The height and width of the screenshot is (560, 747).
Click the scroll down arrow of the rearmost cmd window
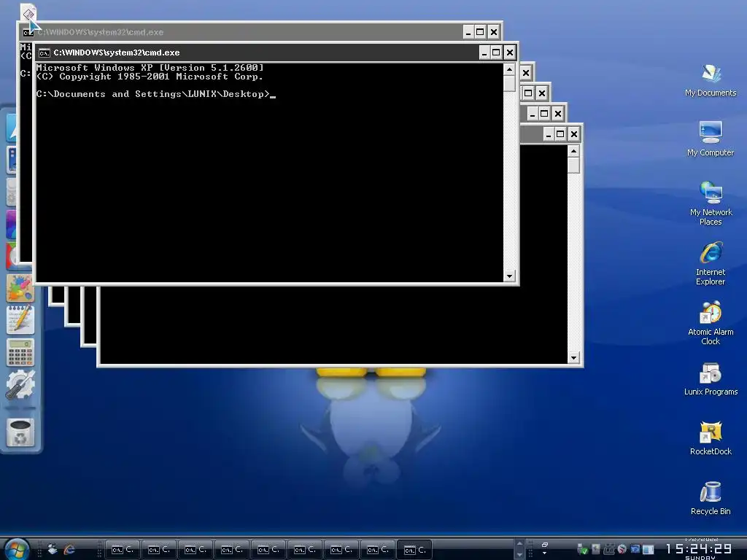[x=573, y=357]
